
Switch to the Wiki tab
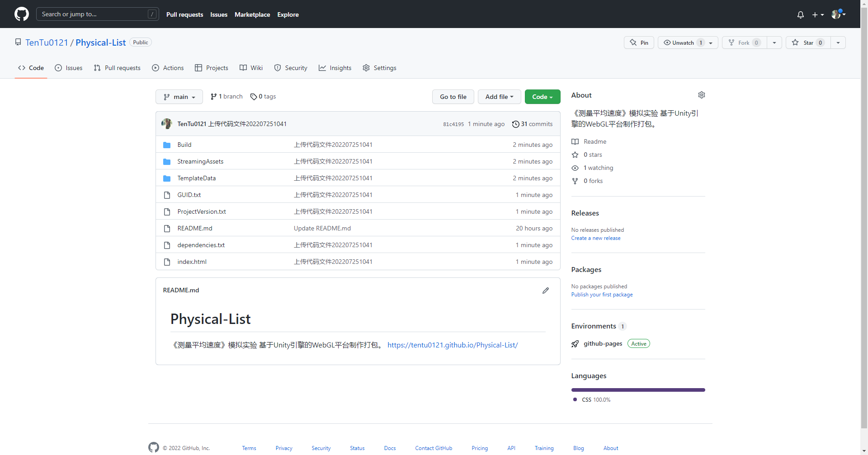click(x=251, y=68)
